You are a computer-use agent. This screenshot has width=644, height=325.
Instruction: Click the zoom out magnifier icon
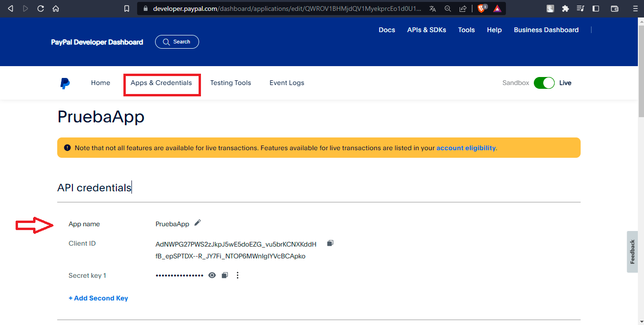(x=448, y=9)
